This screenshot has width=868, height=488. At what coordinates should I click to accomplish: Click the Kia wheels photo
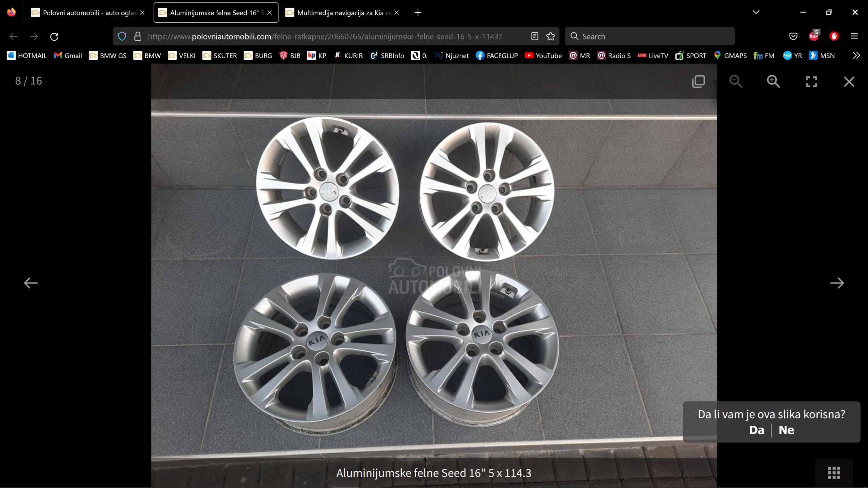[434, 276]
